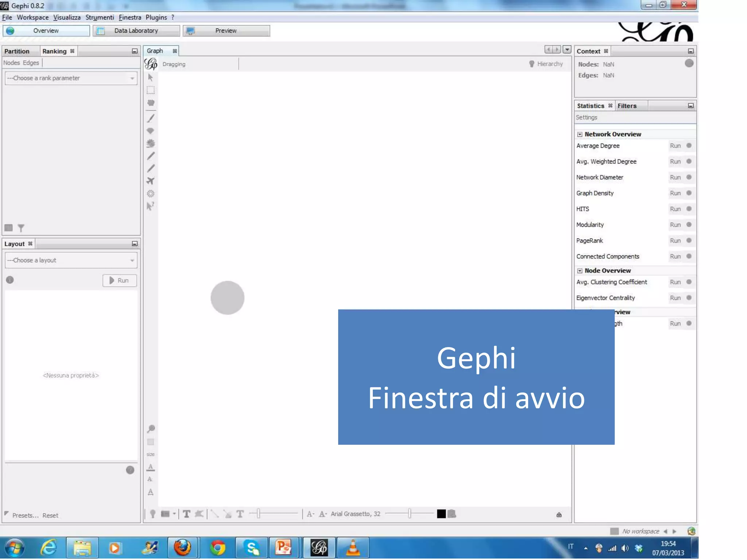Run Modularity statistic
The image size is (747, 560).
pyautogui.click(x=675, y=225)
